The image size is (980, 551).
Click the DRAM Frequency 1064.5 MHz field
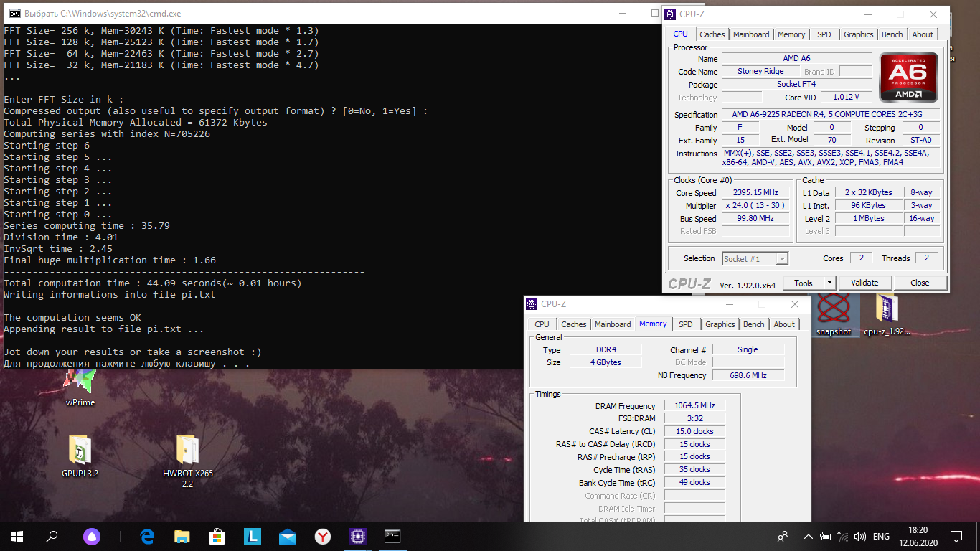[694, 406]
